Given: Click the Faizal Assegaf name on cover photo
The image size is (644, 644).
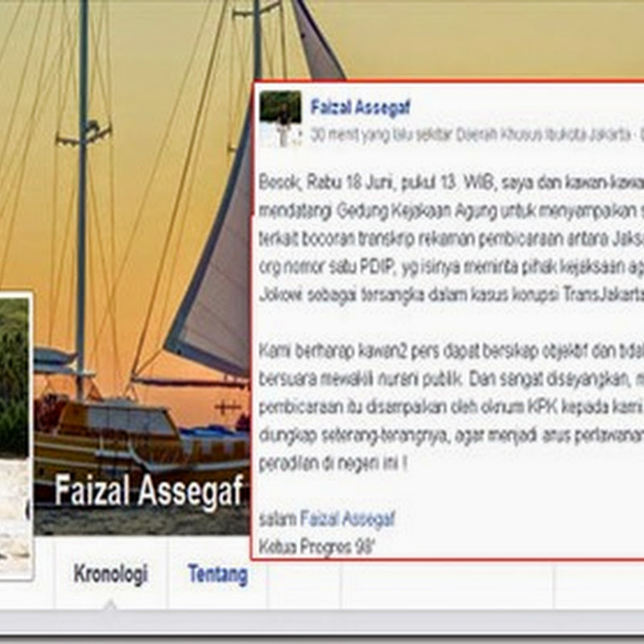Looking at the screenshot, I should tap(149, 489).
